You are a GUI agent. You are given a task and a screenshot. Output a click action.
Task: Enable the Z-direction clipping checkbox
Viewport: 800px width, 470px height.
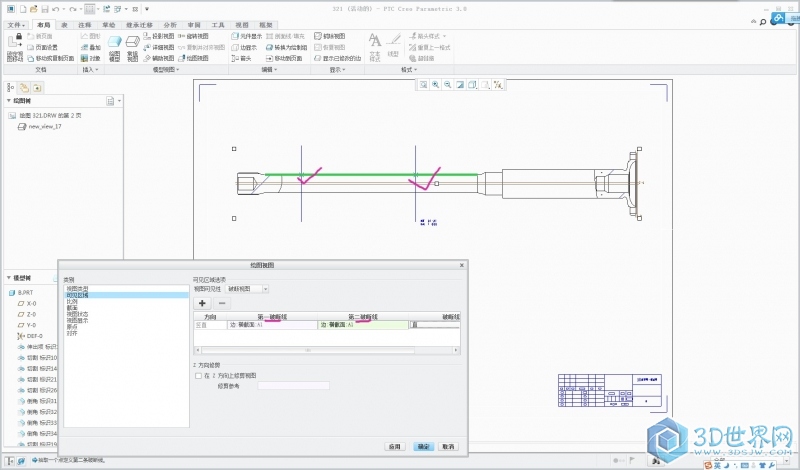click(x=198, y=376)
